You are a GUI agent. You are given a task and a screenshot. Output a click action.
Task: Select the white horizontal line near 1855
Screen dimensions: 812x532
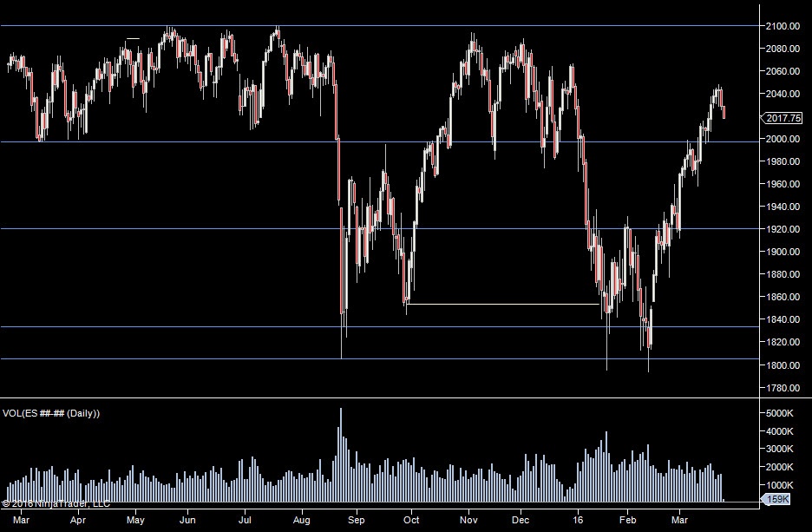pyautogui.click(x=503, y=305)
